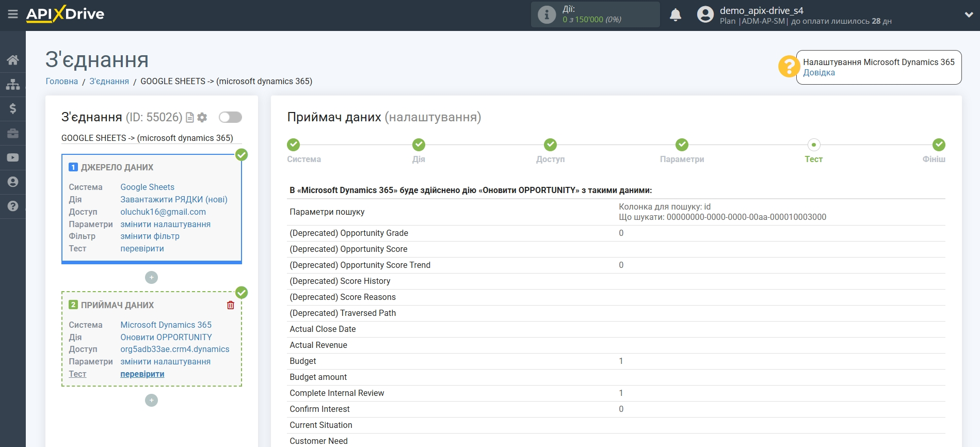Go to З'єднання breadcrumb link
The width and height of the screenshot is (980, 447).
pos(109,81)
